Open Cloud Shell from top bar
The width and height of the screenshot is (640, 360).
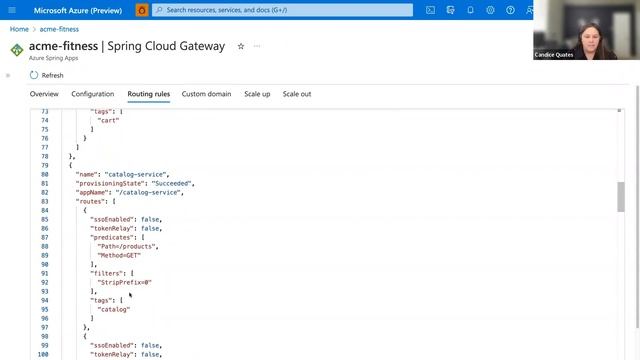[430, 10]
